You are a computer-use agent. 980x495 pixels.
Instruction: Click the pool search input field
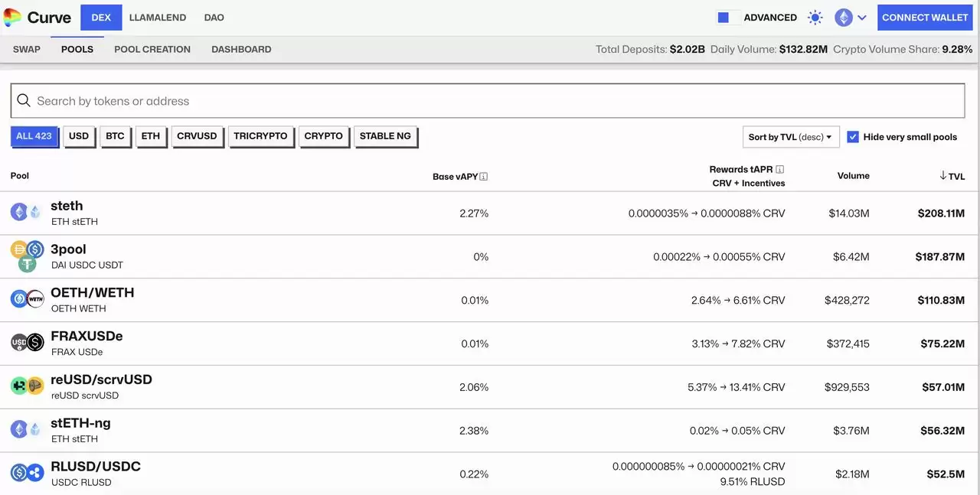490,101
